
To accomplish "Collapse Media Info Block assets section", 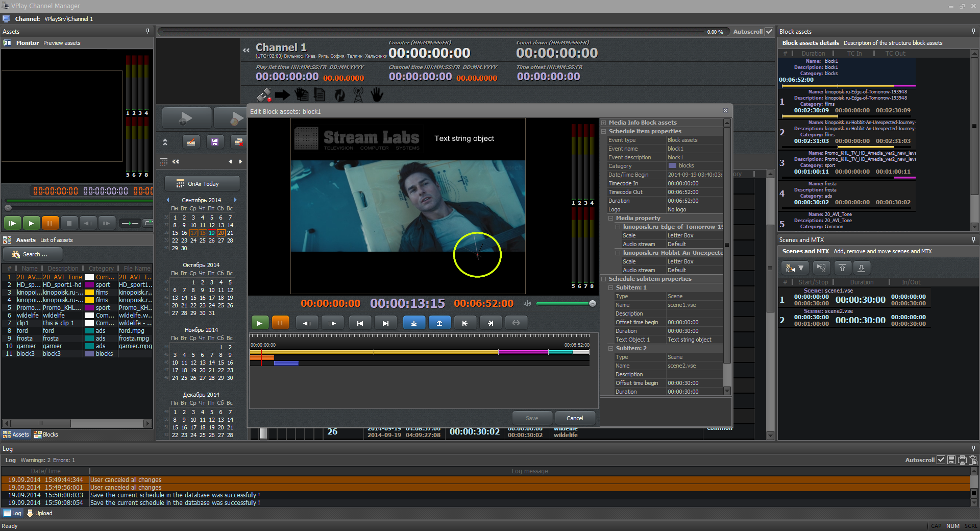I will tap(604, 123).
